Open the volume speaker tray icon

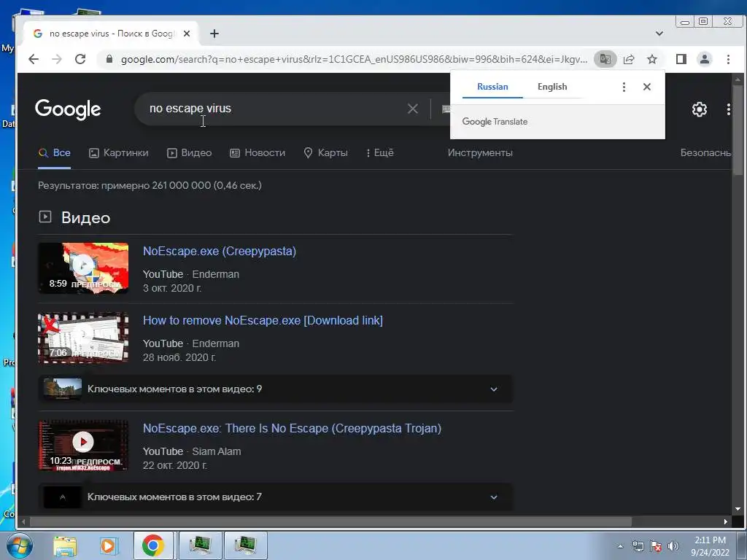click(x=673, y=546)
